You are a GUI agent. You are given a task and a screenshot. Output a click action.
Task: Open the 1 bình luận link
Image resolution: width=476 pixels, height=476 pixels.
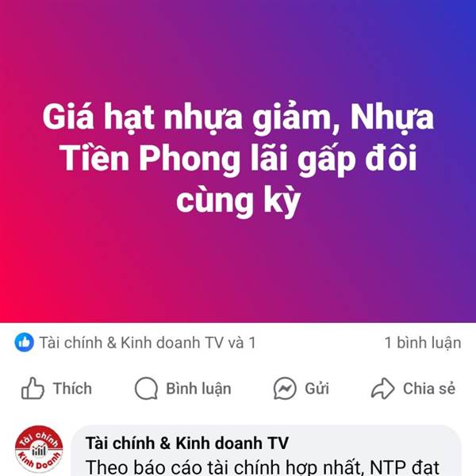423,343
